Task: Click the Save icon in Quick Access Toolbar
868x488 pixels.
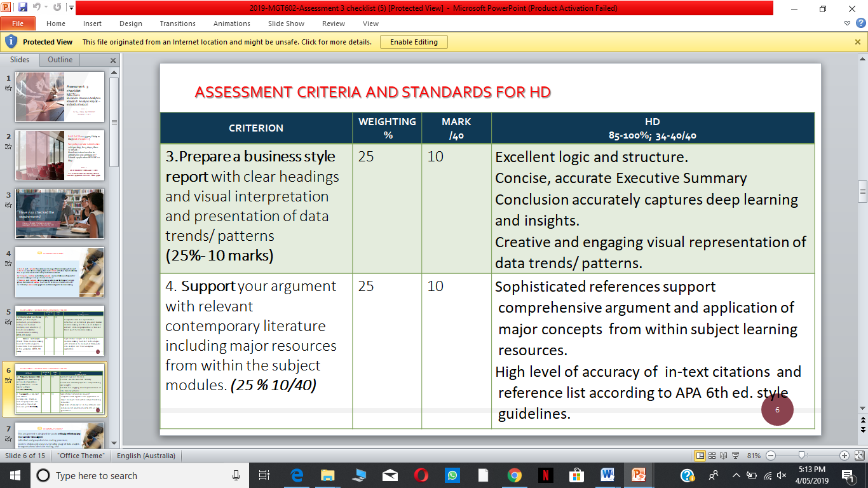Action: [x=23, y=8]
